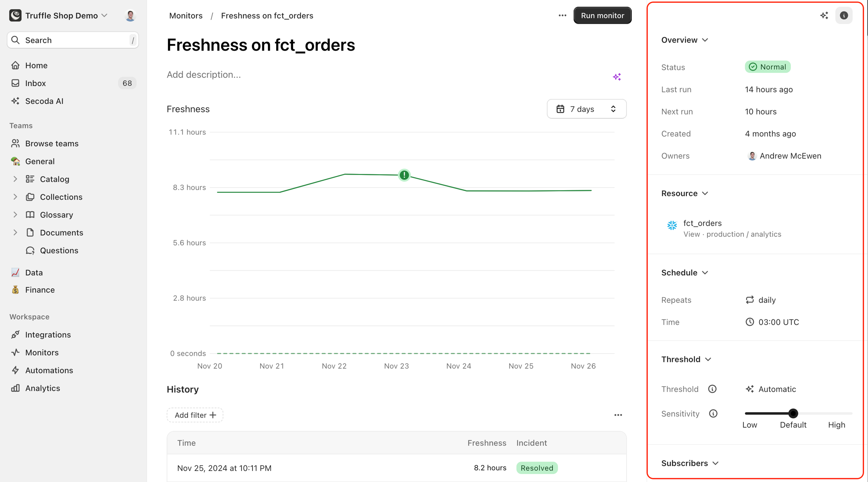The height and width of the screenshot is (482, 868).
Task: Click the incident alert marker on chart
Action: pos(404,175)
